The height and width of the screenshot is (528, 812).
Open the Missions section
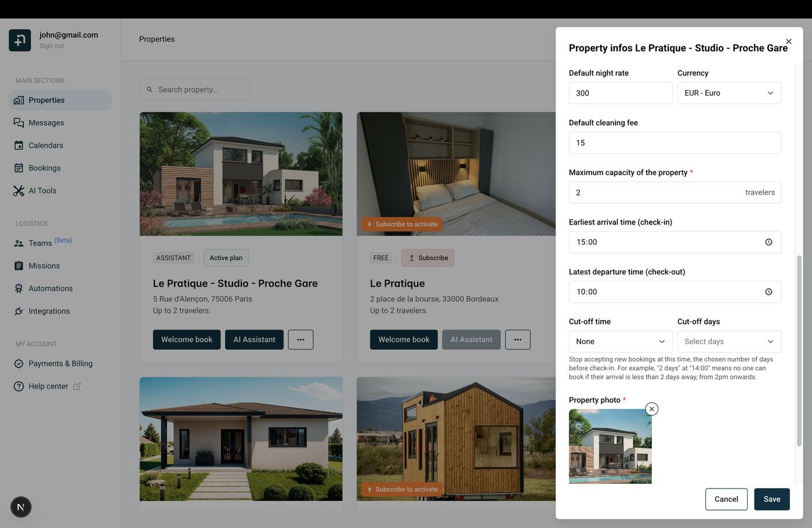pyautogui.click(x=44, y=266)
